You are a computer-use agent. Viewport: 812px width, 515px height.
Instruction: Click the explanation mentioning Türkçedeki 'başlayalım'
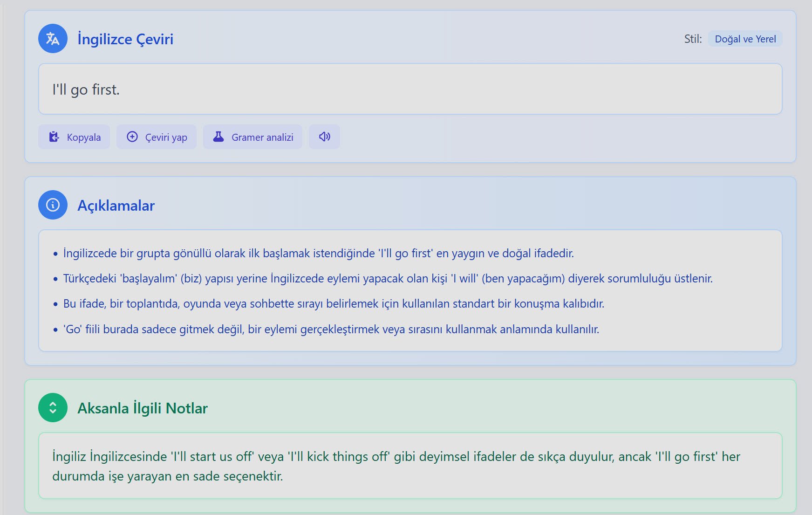(388, 279)
